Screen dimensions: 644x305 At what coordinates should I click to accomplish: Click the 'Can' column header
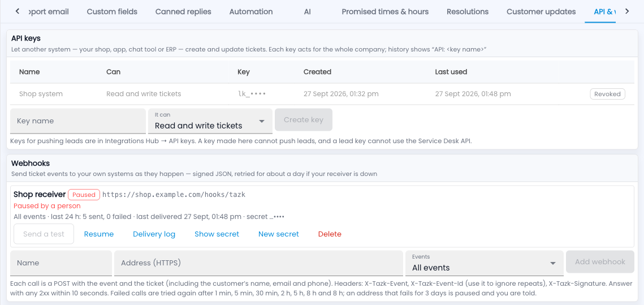[113, 71]
